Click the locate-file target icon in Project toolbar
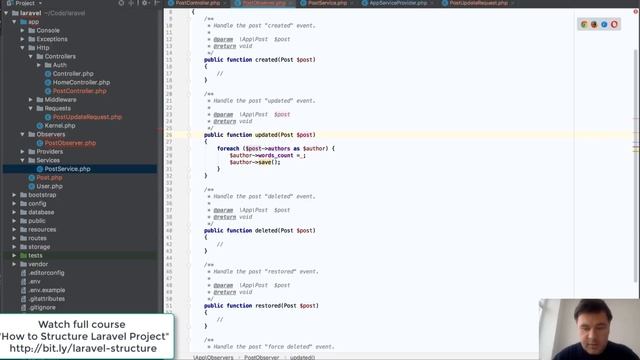 [121, 3]
